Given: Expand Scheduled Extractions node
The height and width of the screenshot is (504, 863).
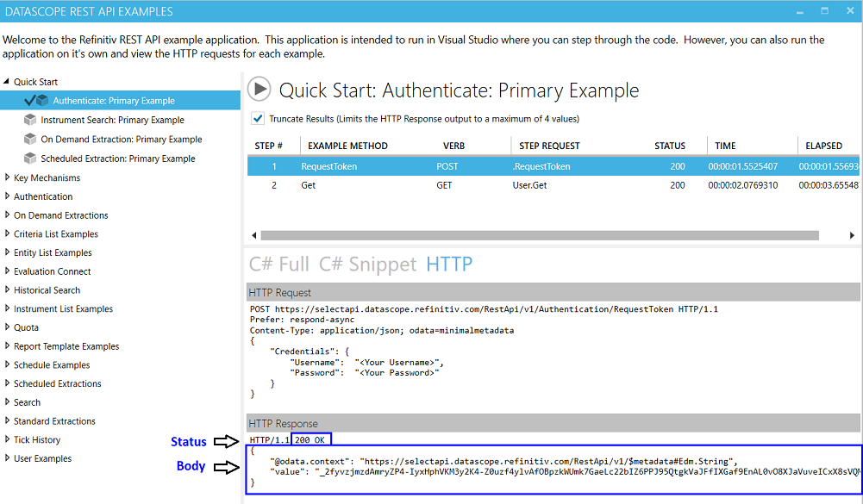Looking at the screenshot, I should 7,383.
